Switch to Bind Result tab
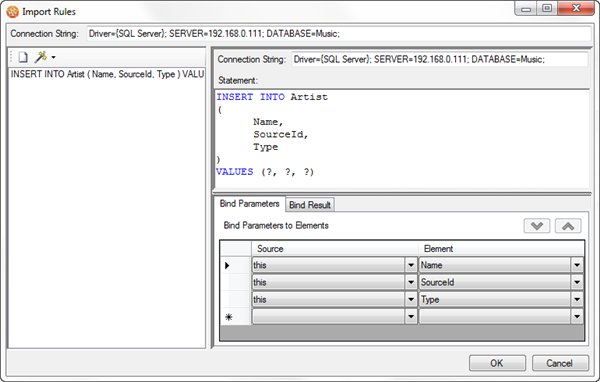The width and height of the screenshot is (600, 382). coord(310,205)
